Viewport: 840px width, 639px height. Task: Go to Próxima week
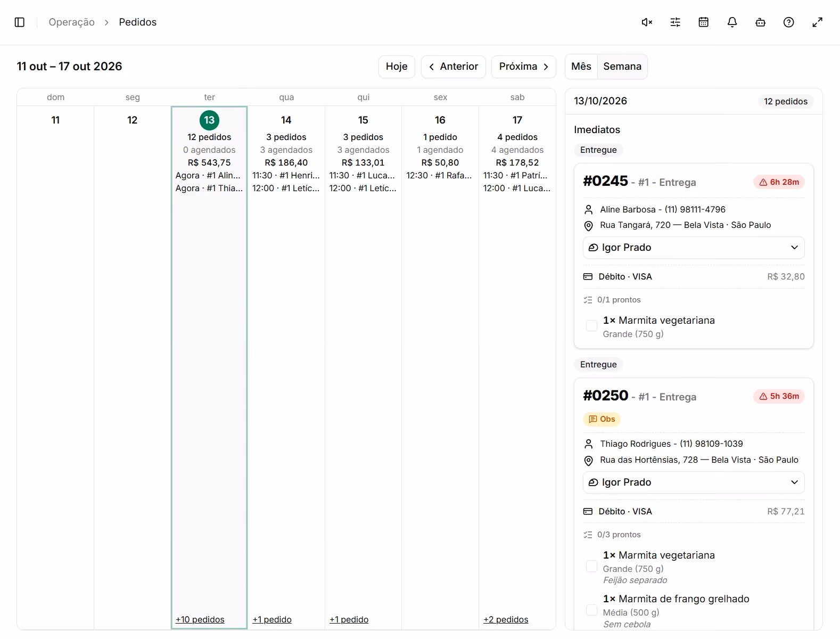pos(524,67)
